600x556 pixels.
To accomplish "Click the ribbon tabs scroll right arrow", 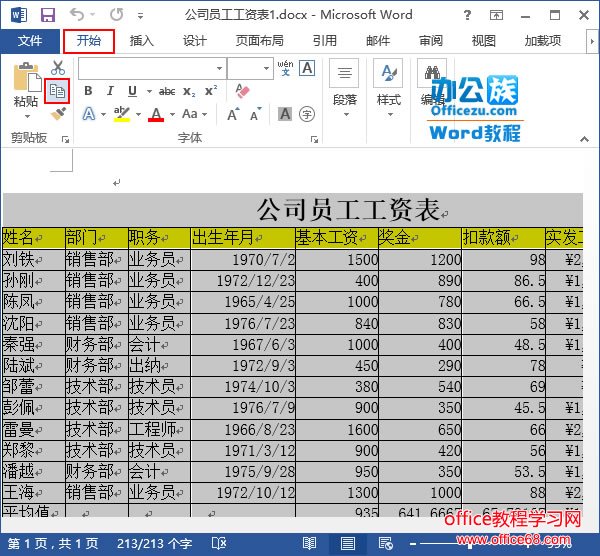I will [x=592, y=41].
